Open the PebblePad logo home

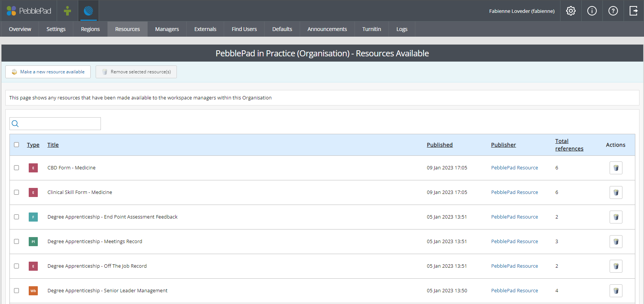[x=29, y=11]
